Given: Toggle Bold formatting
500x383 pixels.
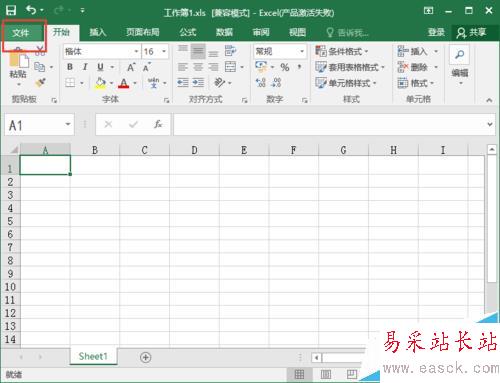Looking at the screenshot, I should point(70,67).
